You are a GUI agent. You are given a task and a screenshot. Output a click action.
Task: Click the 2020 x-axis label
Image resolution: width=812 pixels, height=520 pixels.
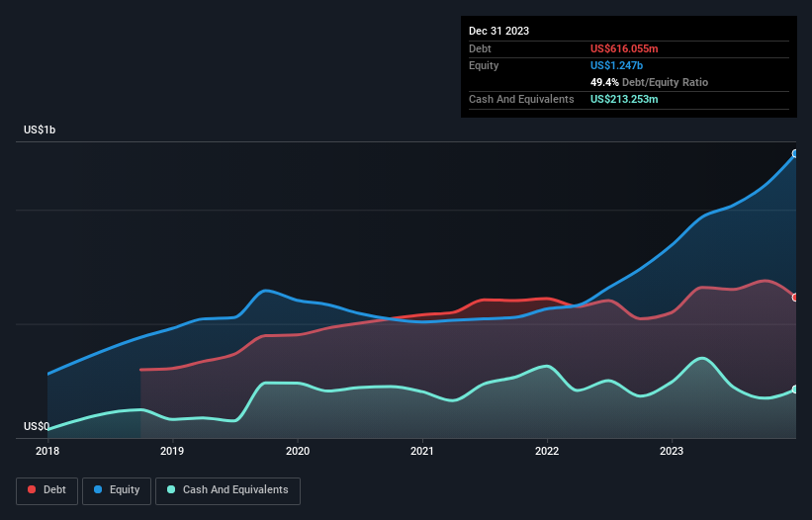click(x=298, y=451)
